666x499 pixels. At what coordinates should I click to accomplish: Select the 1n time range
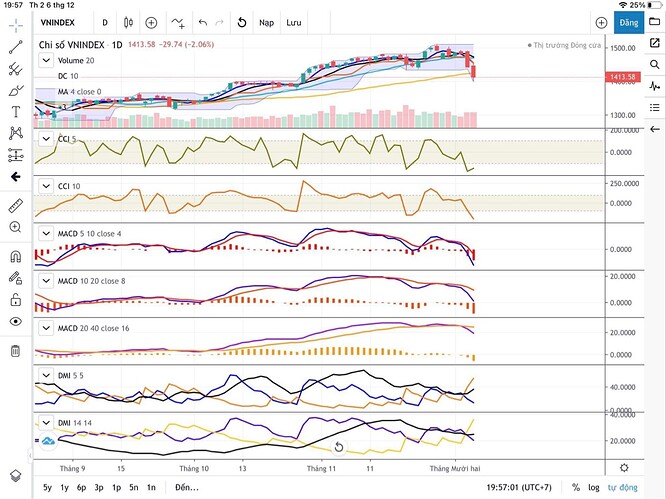click(x=150, y=486)
